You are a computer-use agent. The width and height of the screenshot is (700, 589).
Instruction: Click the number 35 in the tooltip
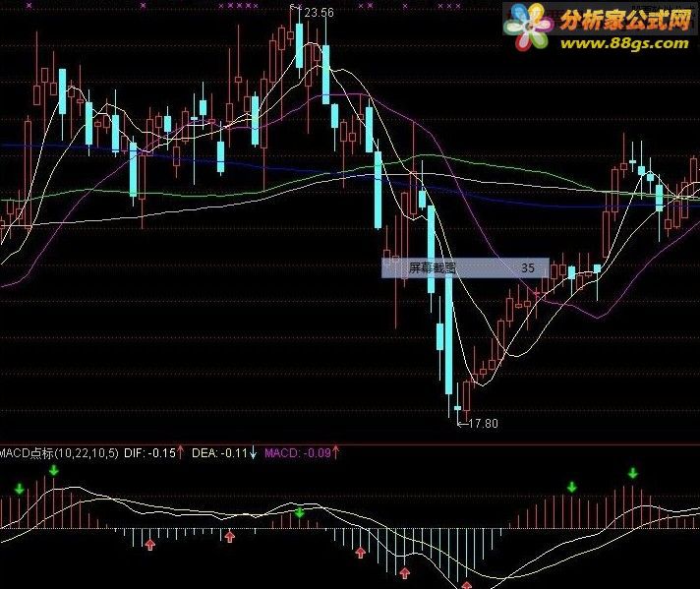[528, 267]
